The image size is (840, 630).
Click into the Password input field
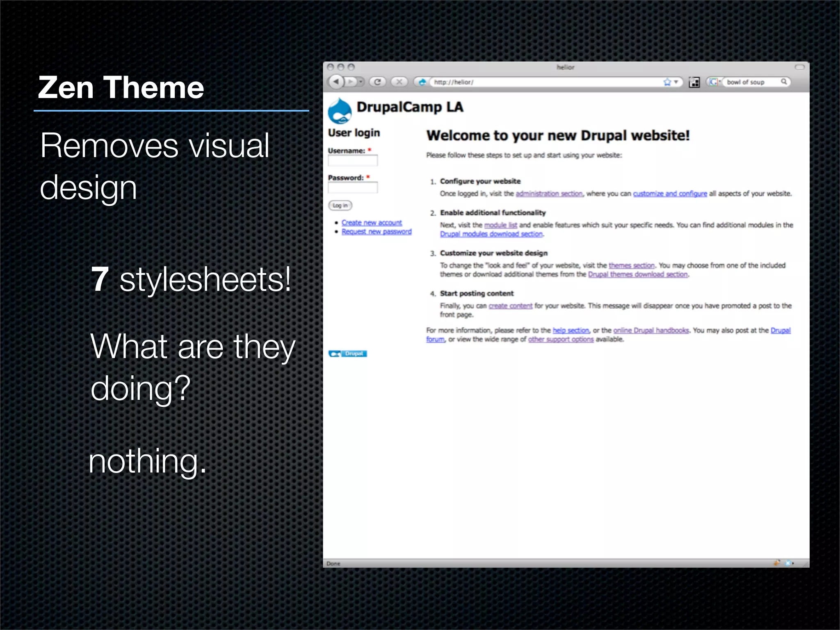(x=353, y=187)
